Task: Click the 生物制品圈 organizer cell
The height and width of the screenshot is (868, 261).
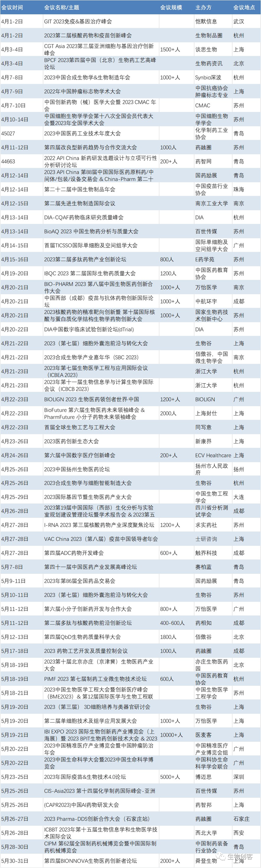Action: [x=209, y=35]
